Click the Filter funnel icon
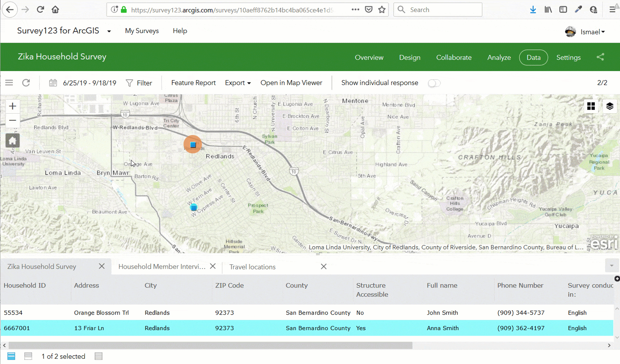Screen dimensions: 620x364 [130, 83]
